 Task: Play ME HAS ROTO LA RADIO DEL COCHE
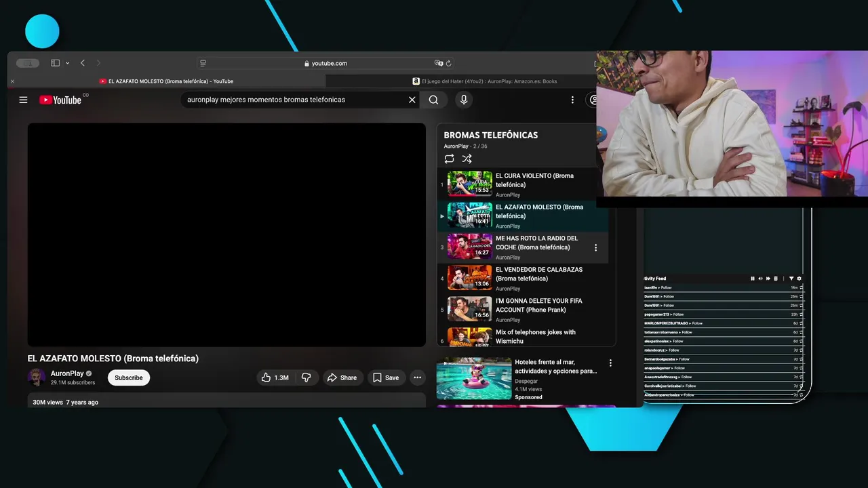coord(522,247)
